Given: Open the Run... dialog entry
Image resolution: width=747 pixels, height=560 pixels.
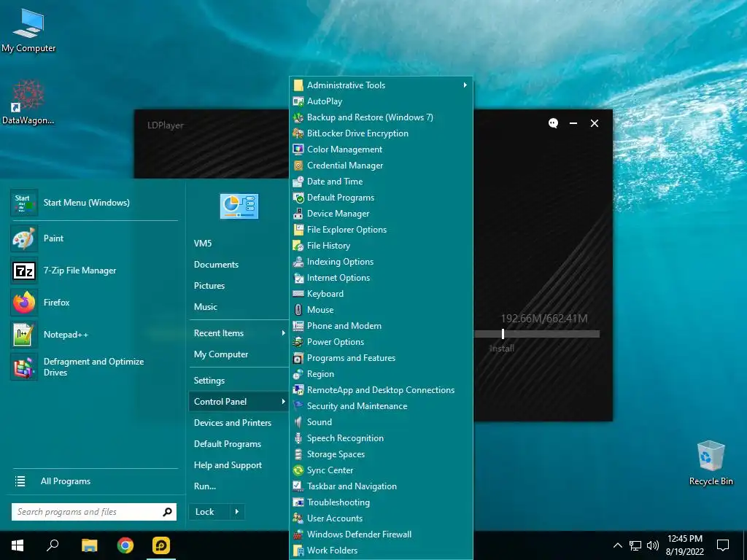Looking at the screenshot, I should point(205,486).
